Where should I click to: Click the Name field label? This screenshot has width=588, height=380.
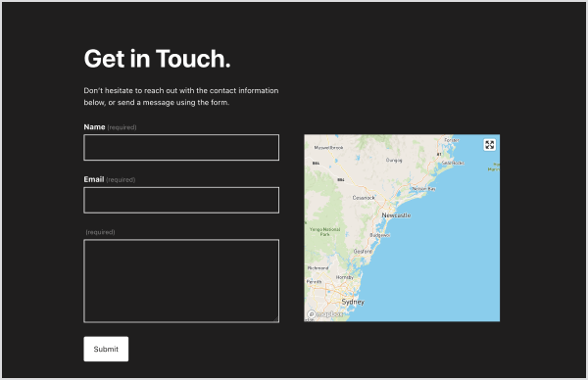point(94,127)
